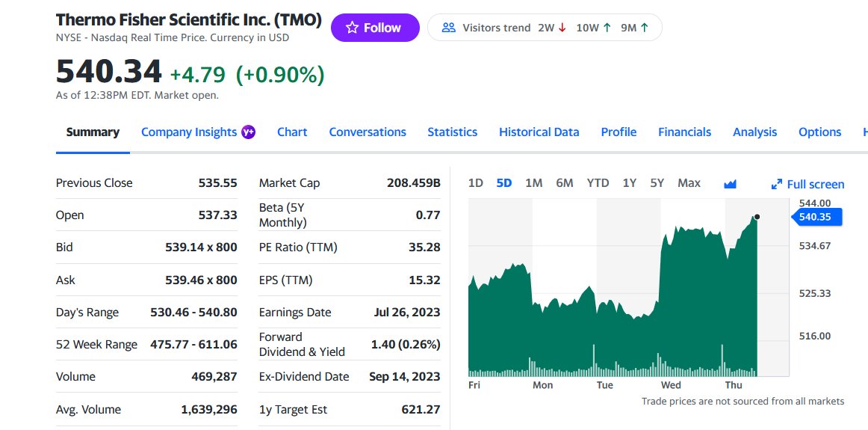Viewport: 868px width, 430px height.
Task: Open the chart in Full screen
Action: click(x=808, y=185)
